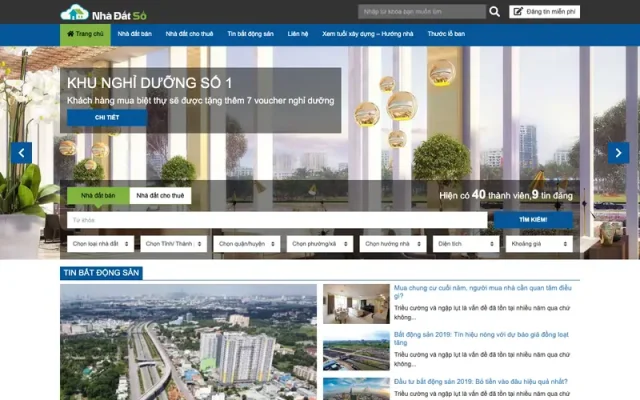Focus the header keyword search field

[422, 11]
